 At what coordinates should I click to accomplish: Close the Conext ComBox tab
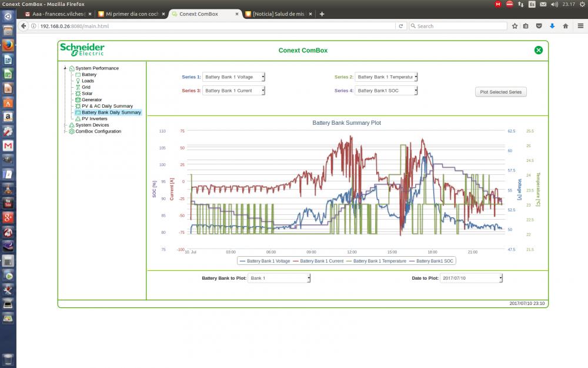click(237, 14)
